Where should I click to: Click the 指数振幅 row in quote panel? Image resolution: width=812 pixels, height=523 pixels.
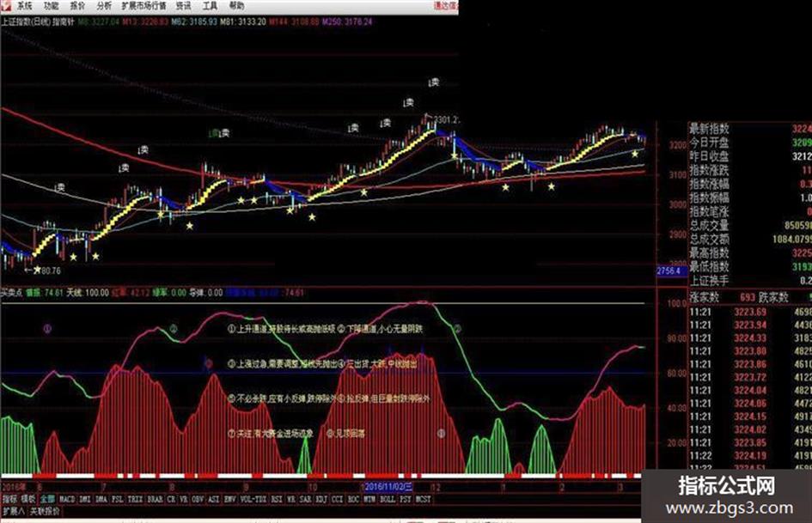(750, 198)
